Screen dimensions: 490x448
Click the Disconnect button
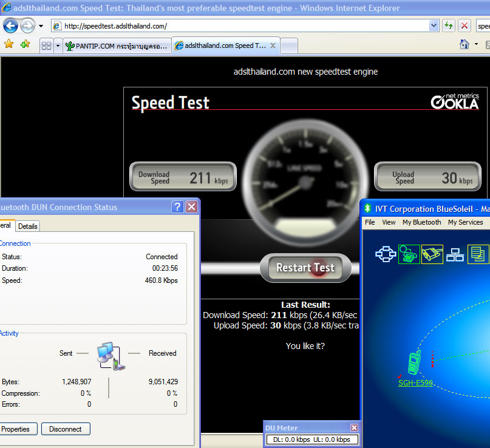pos(66,429)
